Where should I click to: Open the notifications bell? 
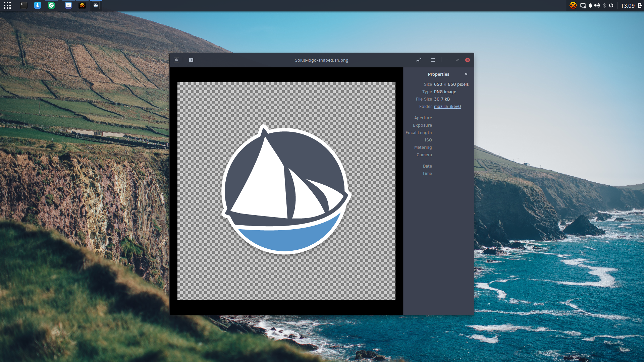pos(590,5)
